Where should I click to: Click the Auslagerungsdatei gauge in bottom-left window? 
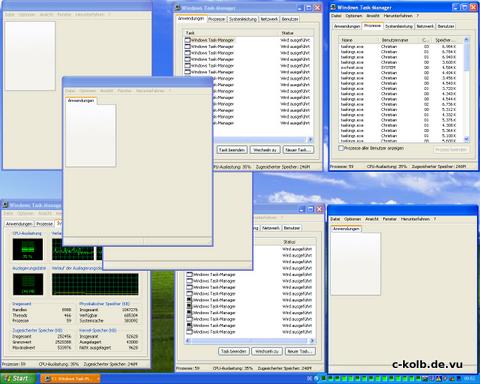28,284
